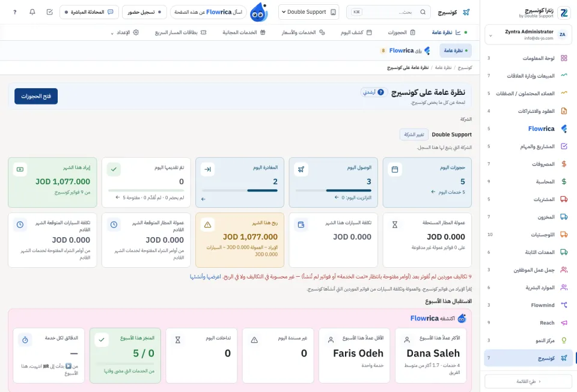Image resolution: width=577 pixels, height=392 pixels.
Task: Click the Flowrica mascot icon in header
Action: pos(259,12)
